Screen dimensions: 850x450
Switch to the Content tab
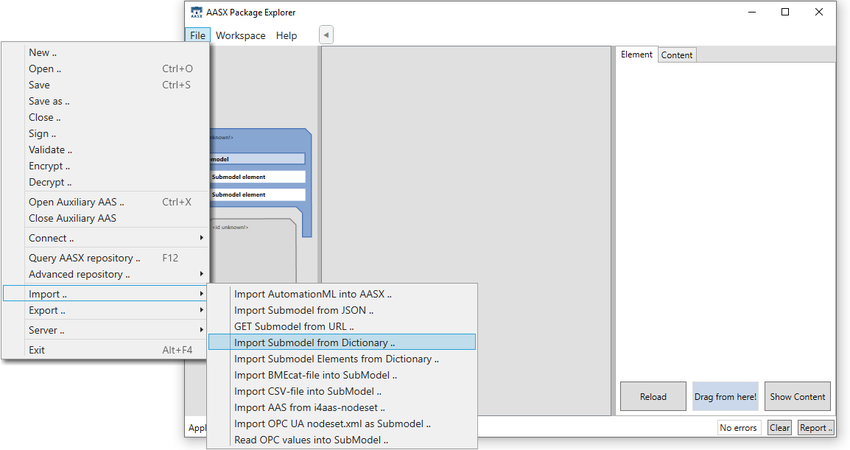coord(677,55)
